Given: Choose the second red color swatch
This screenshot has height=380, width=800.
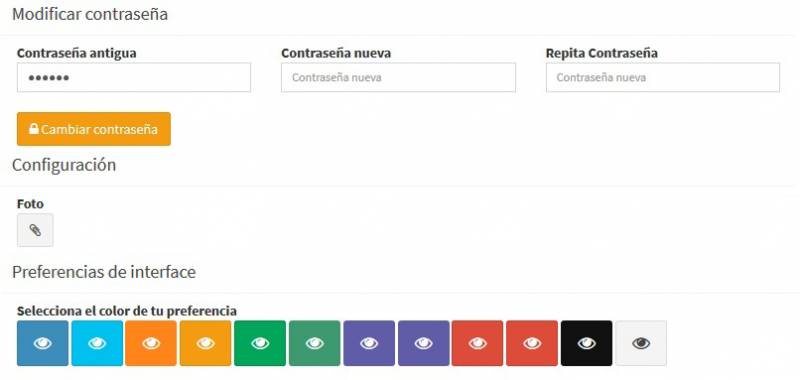Looking at the screenshot, I should click(532, 343).
